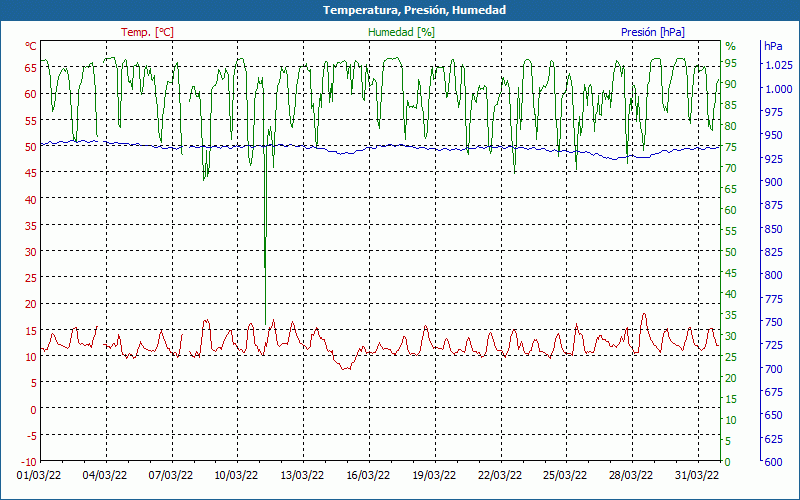Click the "31/03/22" date label
This screenshot has height=500, width=800.
[x=697, y=475]
